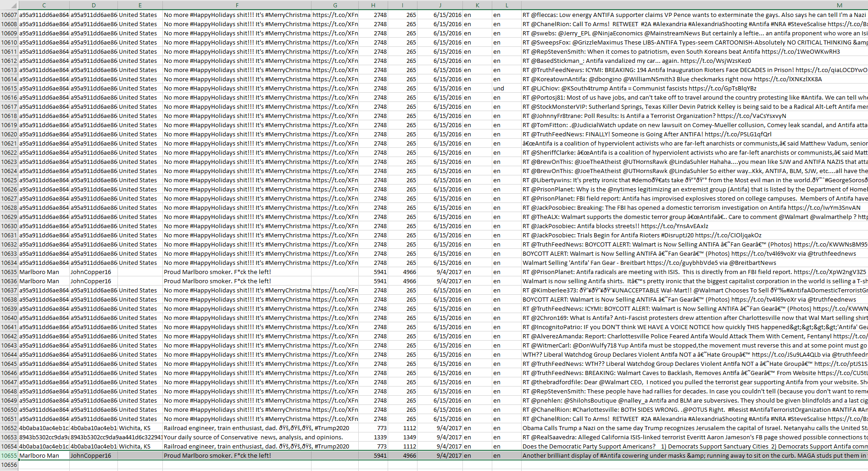Image resolution: width=868 pixels, height=471 pixels.
Task: Click 'en' cell in column K row 10655
Action: click(x=477, y=455)
